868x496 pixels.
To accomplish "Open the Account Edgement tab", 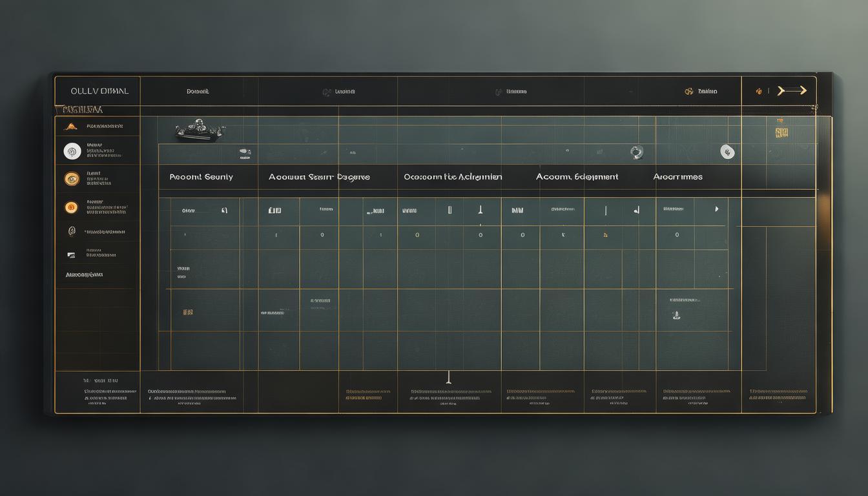I will (x=577, y=177).
